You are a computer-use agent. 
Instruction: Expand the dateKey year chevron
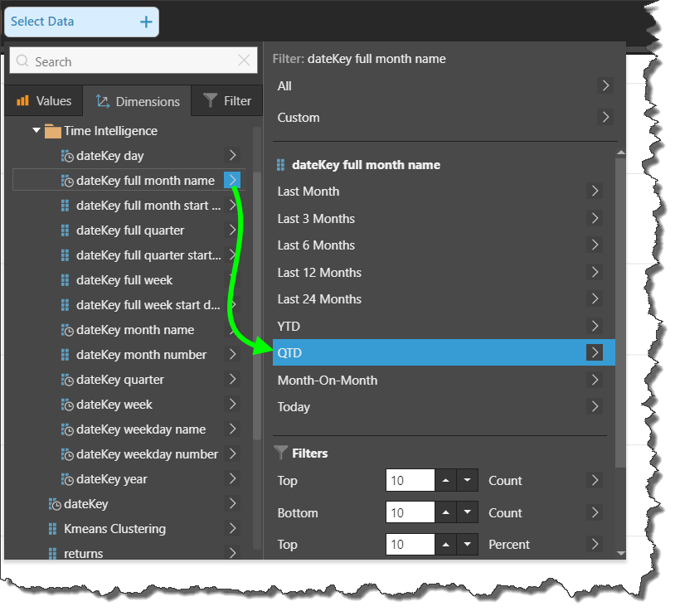click(x=232, y=478)
